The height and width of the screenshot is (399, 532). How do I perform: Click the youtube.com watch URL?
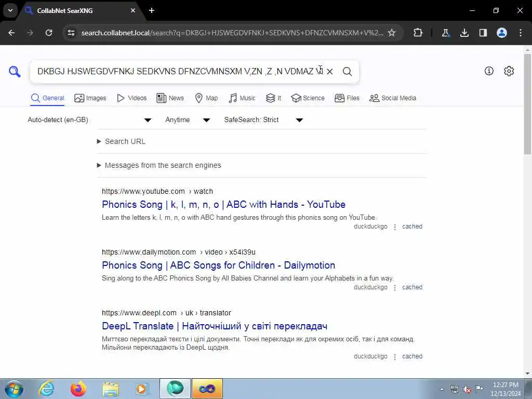[157, 191]
